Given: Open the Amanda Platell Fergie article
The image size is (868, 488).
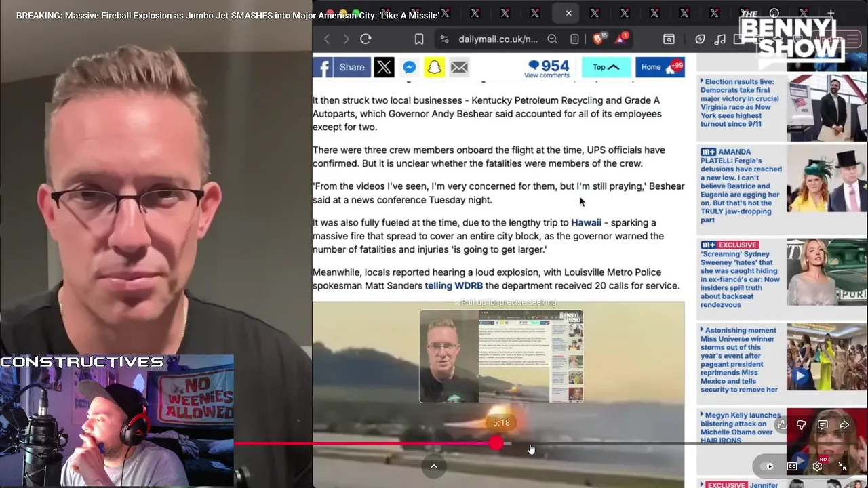Looking at the screenshot, I should 741,186.
